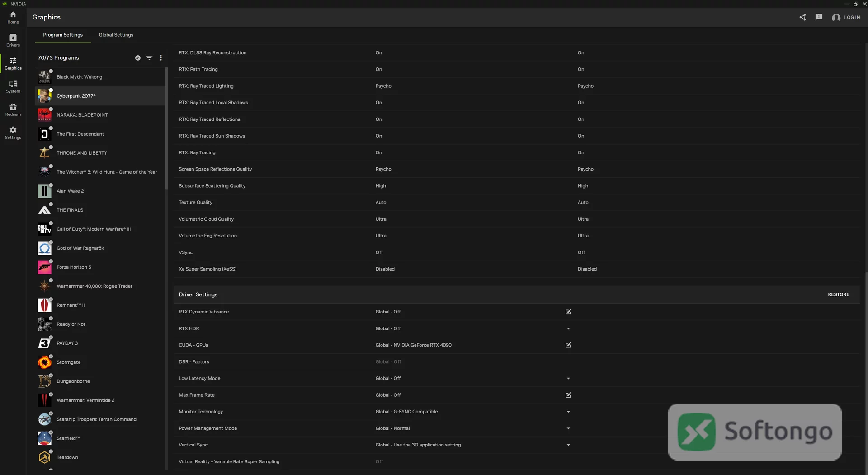Expand the RTX HDR dropdown
This screenshot has height=475, width=868.
(x=568, y=328)
